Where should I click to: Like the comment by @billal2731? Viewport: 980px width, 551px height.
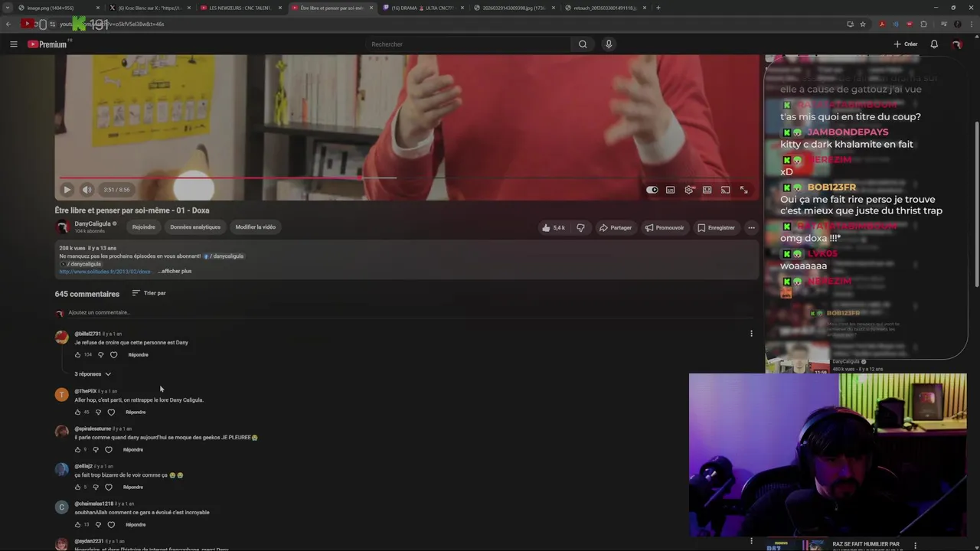click(77, 355)
